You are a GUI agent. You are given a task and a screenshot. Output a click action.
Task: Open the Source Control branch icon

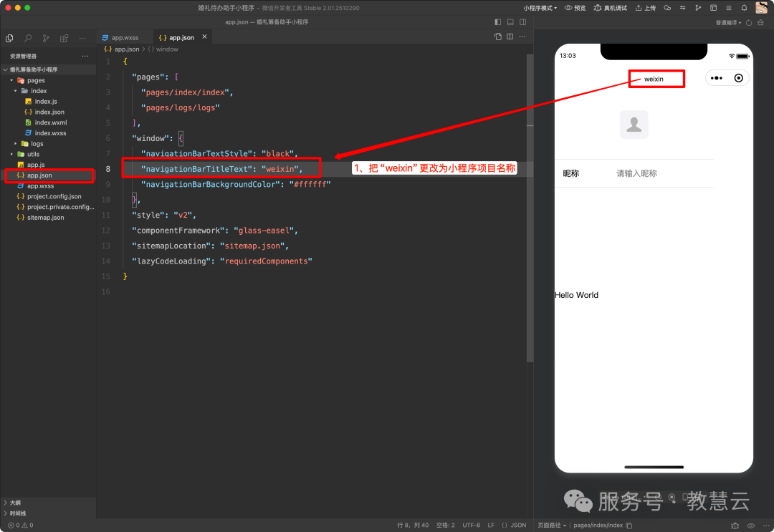[x=46, y=38]
